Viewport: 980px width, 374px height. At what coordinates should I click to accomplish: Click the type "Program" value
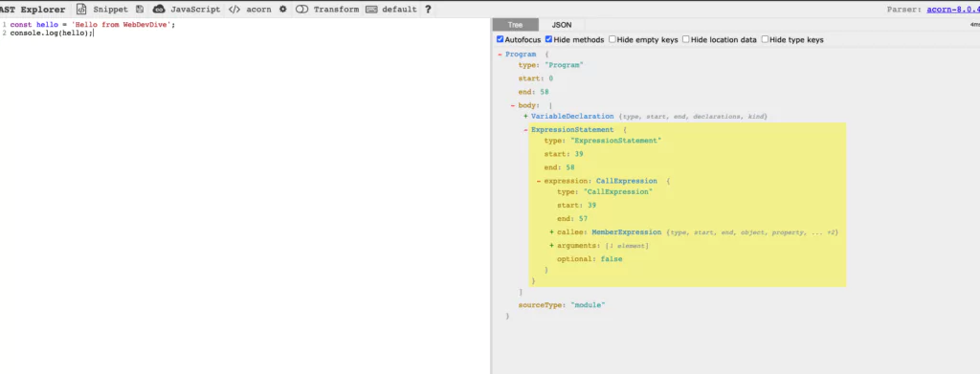[x=564, y=65]
